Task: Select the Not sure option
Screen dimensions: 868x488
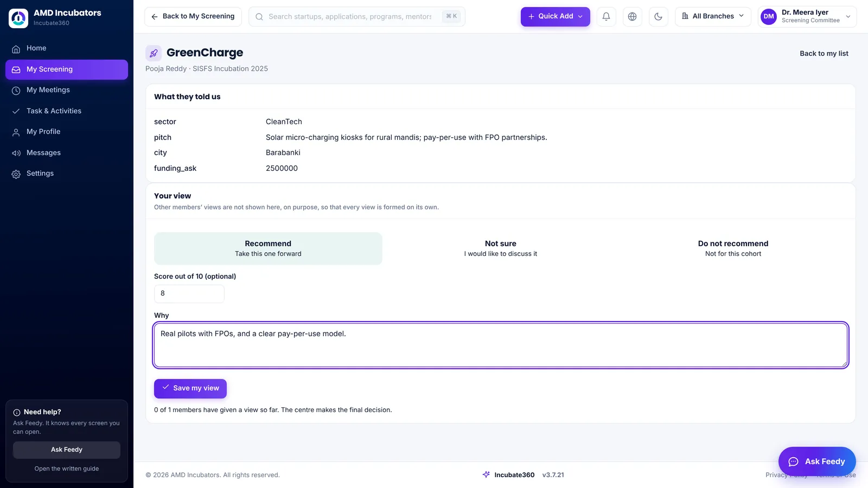Action: click(x=501, y=248)
